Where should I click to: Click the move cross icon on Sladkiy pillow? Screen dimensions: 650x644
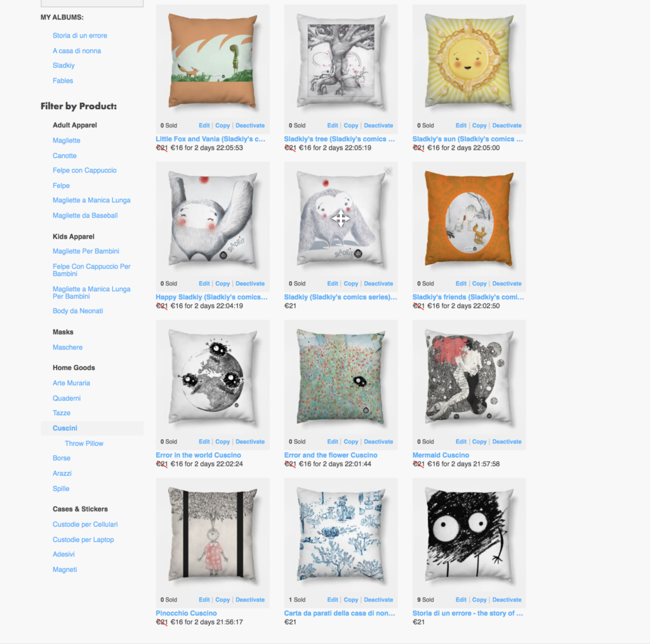tap(340, 218)
